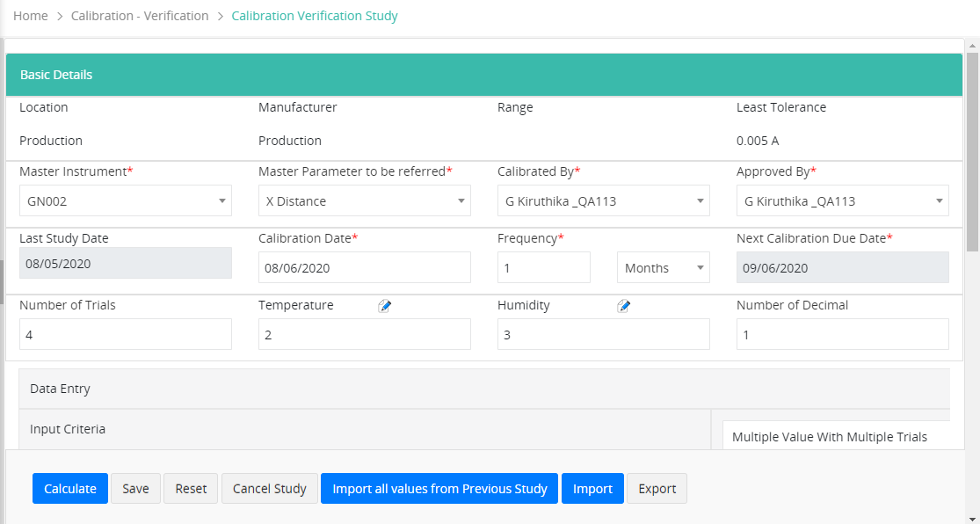Click the Location label
Viewport: 980px width, 524px height.
pos(44,107)
